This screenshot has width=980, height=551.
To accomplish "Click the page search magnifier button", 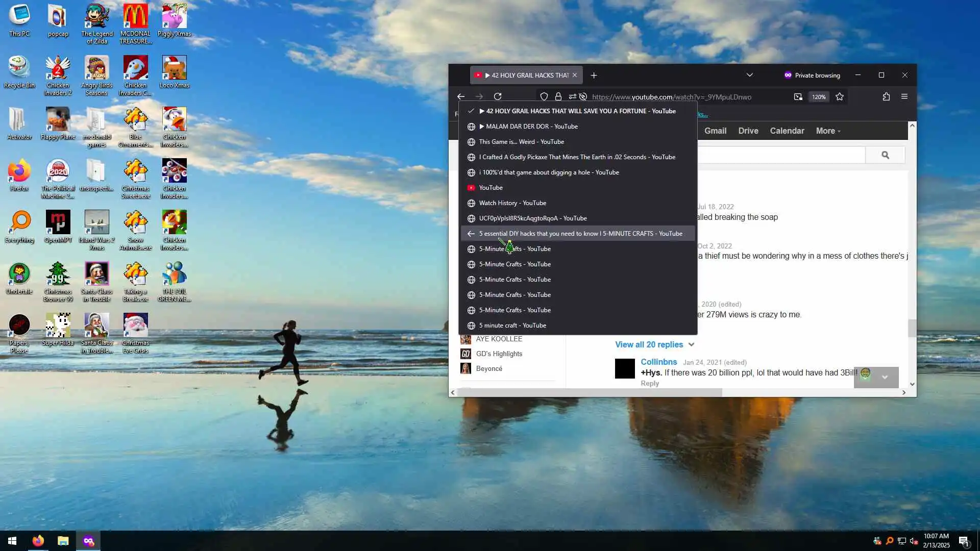I will pos(885,155).
